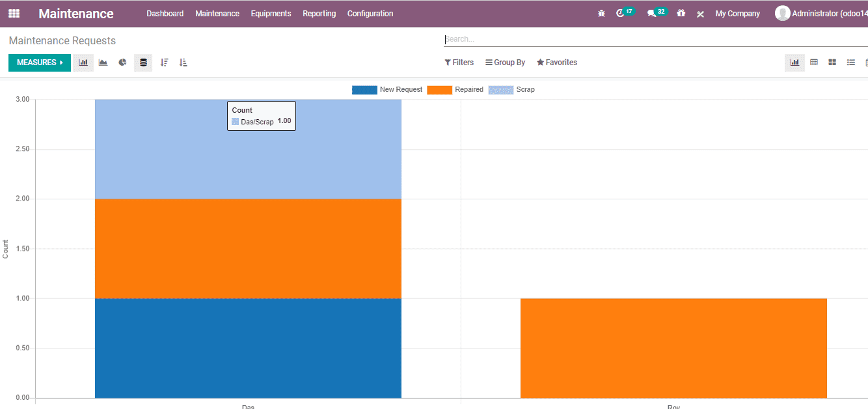
Task: Open the MEASURES dropdown
Action: [x=39, y=63]
